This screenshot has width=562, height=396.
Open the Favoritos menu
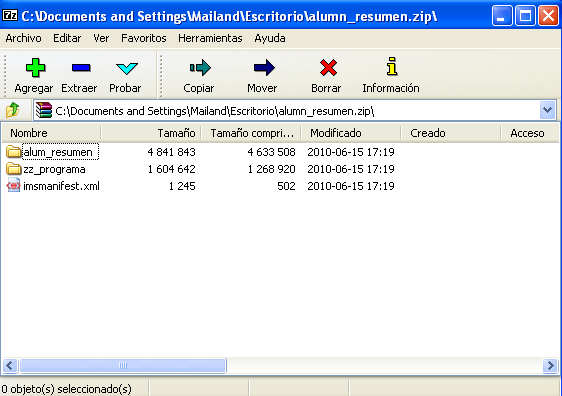[143, 38]
